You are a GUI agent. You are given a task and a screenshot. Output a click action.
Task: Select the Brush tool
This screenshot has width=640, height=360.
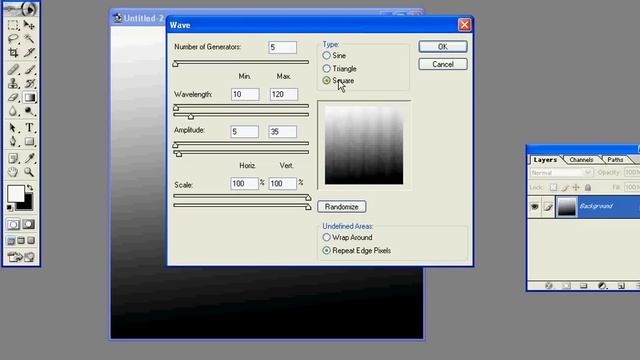pos(29,70)
